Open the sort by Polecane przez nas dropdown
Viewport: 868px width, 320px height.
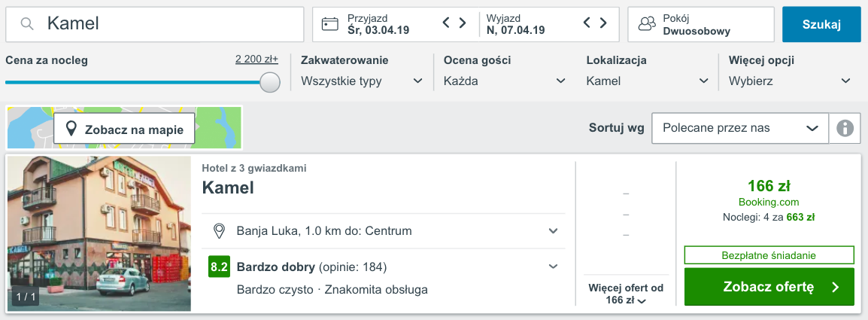[x=739, y=128]
